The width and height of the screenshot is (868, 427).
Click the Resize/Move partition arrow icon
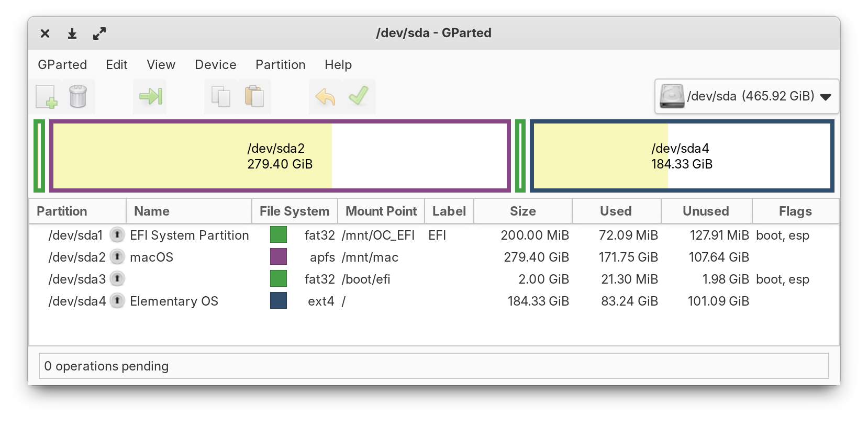150,96
